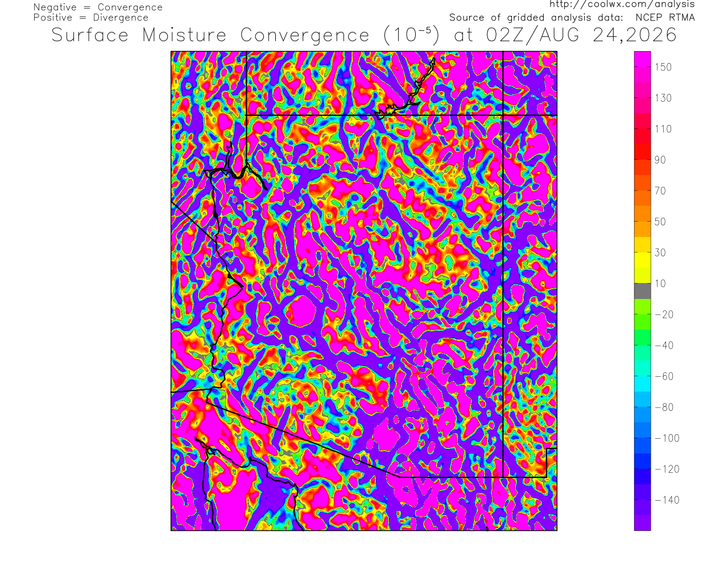728x582 pixels.
Task: Click the -80 label on the legend
Action: coord(664,408)
